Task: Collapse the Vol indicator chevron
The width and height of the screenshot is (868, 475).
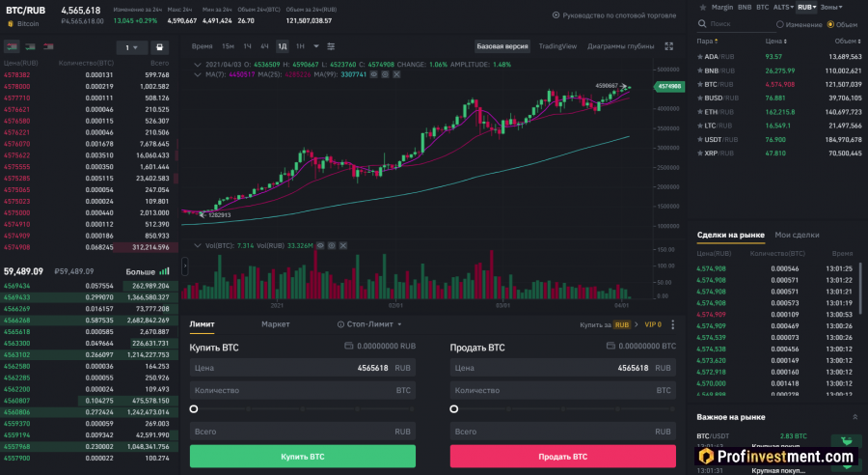Action: 197,245
